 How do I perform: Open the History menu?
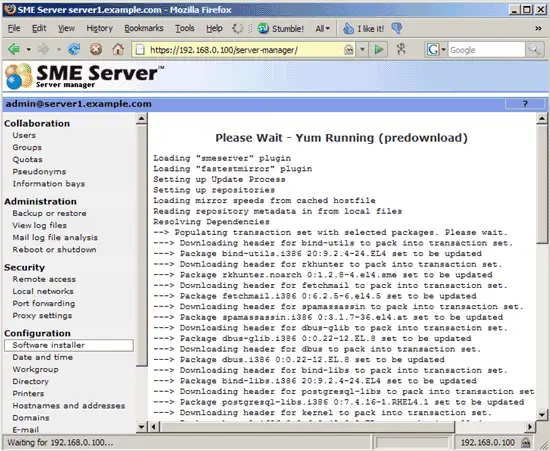100,28
